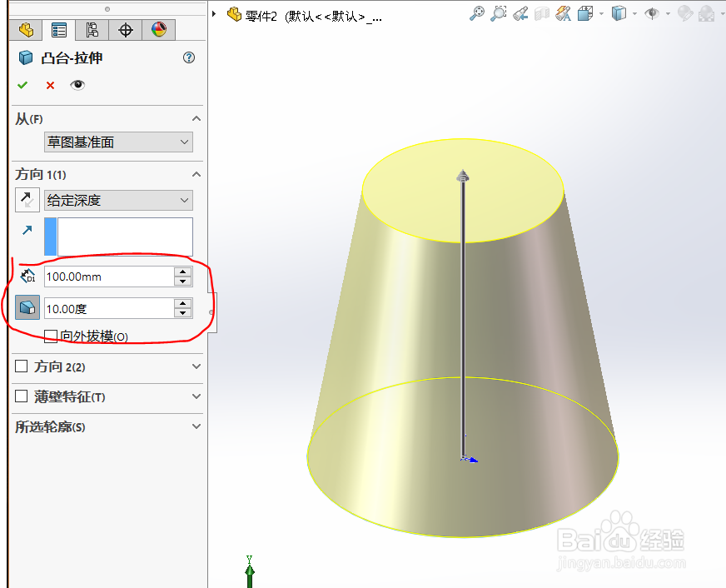Image resolution: width=726 pixels, height=588 pixels.
Task: Click the sketch origin at cone base
Action: coord(464,458)
